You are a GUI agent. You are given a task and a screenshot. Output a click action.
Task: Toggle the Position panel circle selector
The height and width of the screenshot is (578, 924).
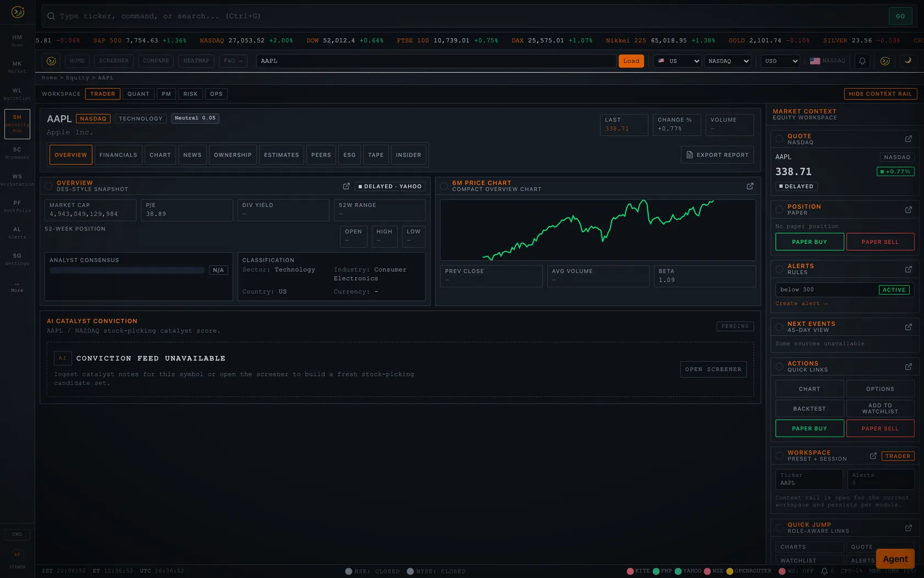[x=779, y=210]
